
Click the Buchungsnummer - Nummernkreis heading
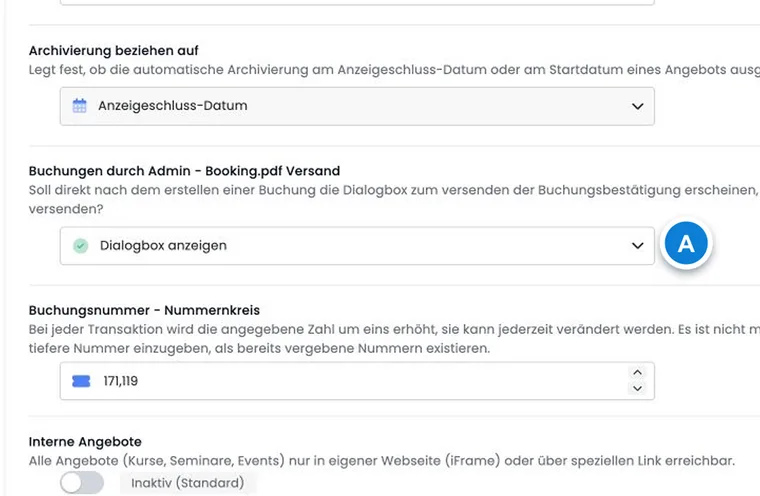coord(144,310)
